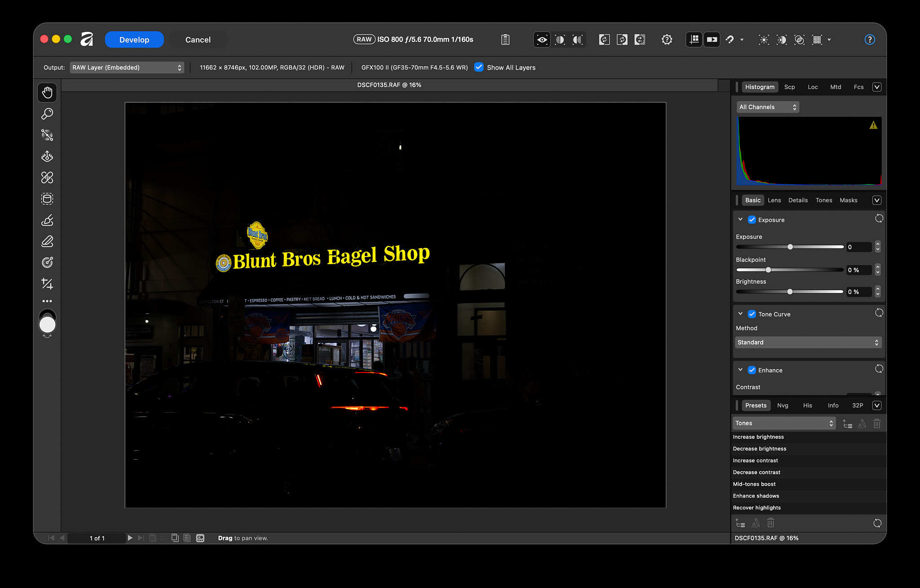Image resolution: width=920 pixels, height=588 pixels.
Task: Select the Crop tool
Action: [47, 284]
